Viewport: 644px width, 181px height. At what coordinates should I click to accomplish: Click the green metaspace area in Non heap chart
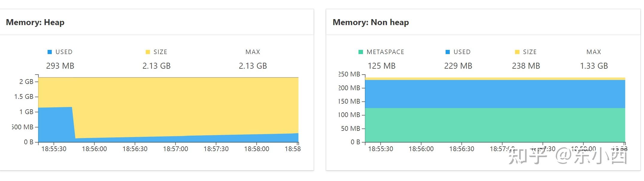[494, 125]
